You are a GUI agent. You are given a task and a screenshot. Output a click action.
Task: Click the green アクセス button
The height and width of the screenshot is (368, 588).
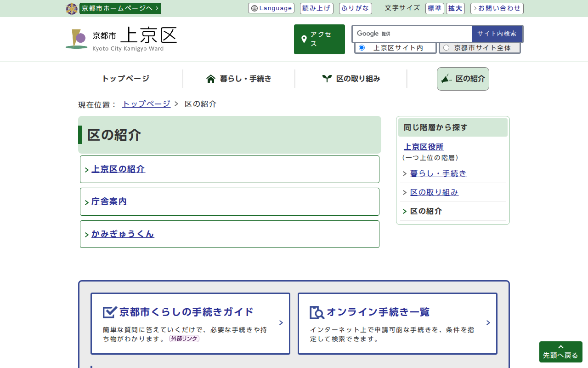319,39
